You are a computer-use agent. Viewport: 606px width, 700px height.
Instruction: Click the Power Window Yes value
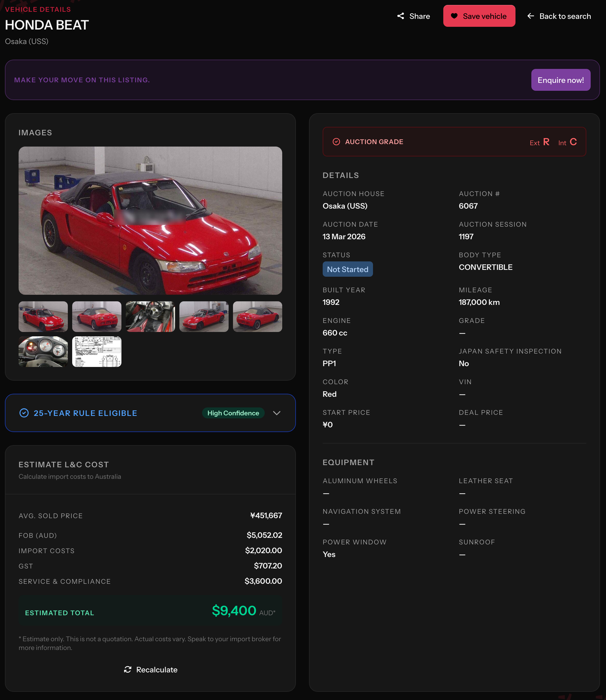tap(329, 554)
